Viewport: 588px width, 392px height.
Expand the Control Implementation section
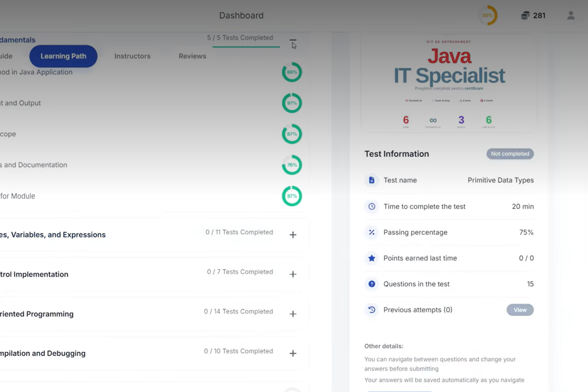click(293, 274)
